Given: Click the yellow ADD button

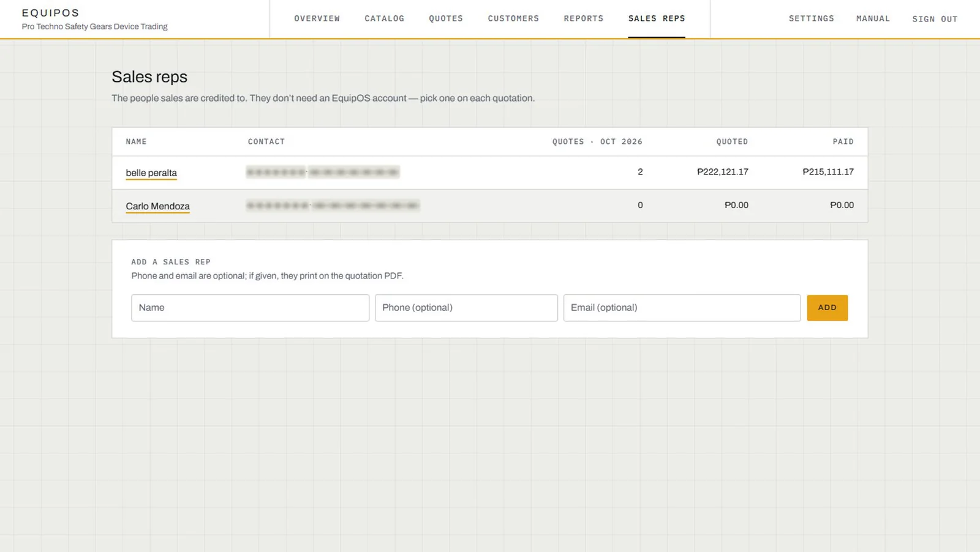Looking at the screenshot, I should point(827,308).
